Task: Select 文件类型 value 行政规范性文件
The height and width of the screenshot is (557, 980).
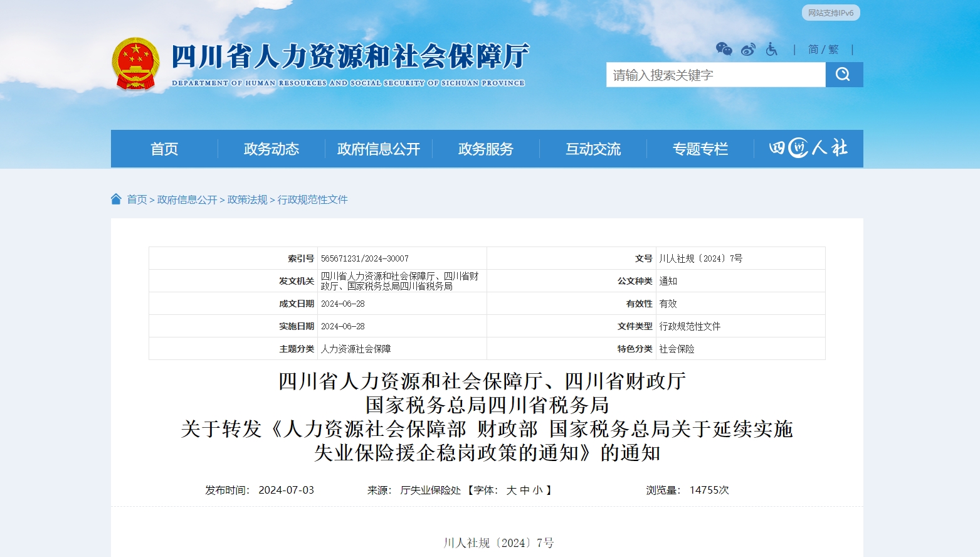Action: point(690,326)
